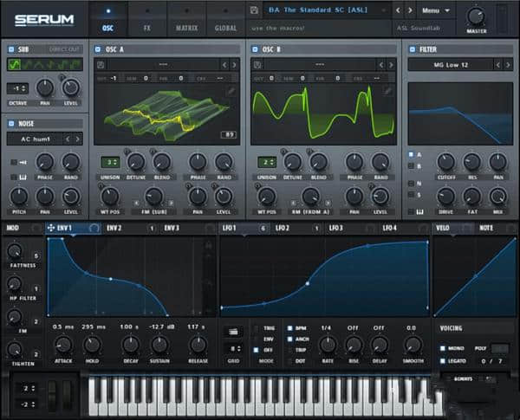Open the Menu dropdown
The image size is (520, 420).
(x=435, y=10)
